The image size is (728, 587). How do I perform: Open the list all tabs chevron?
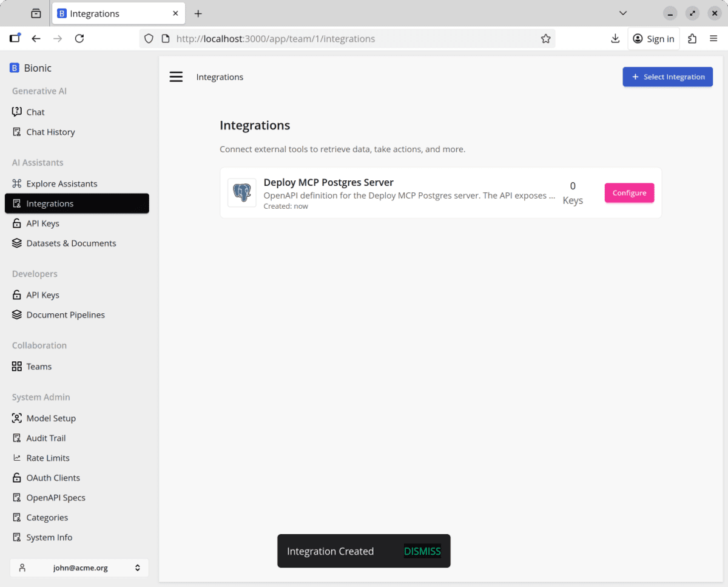(x=623, y=13)
